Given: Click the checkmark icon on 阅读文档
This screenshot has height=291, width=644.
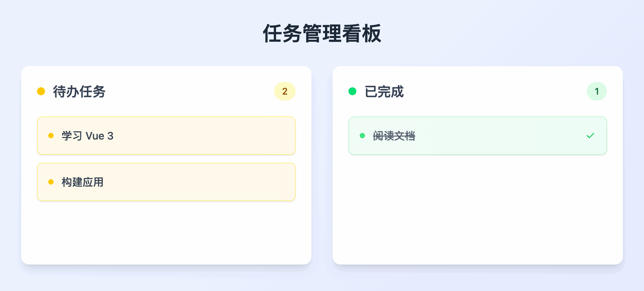Looking at the screenshot, I should point(590,136).
